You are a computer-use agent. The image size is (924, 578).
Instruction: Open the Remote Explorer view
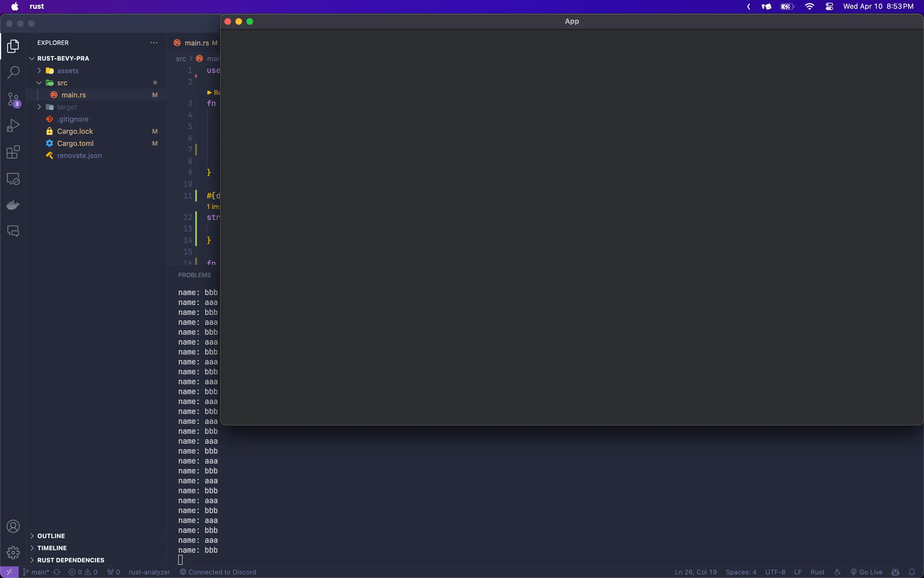[13, 179]
